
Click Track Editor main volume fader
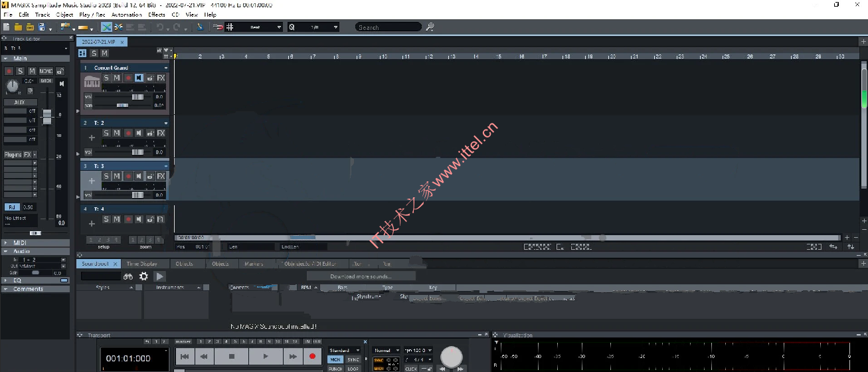[47, 117]
